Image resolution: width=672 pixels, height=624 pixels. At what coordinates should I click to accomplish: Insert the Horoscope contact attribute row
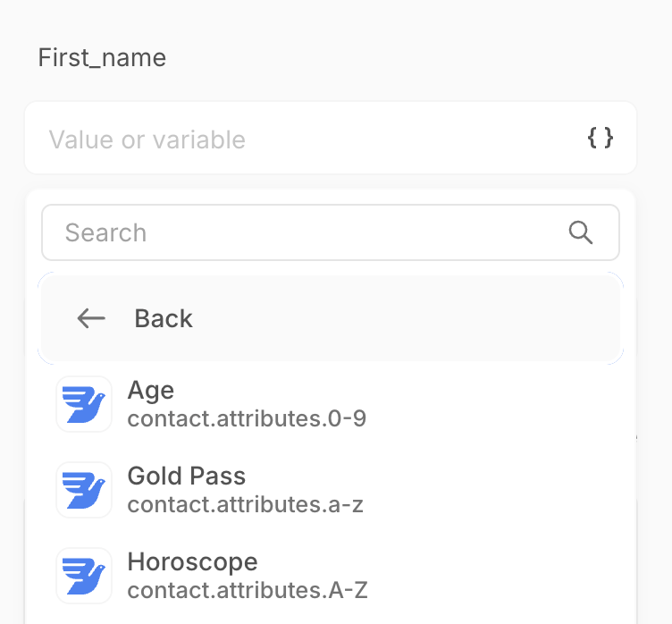(x=357, y=576)
